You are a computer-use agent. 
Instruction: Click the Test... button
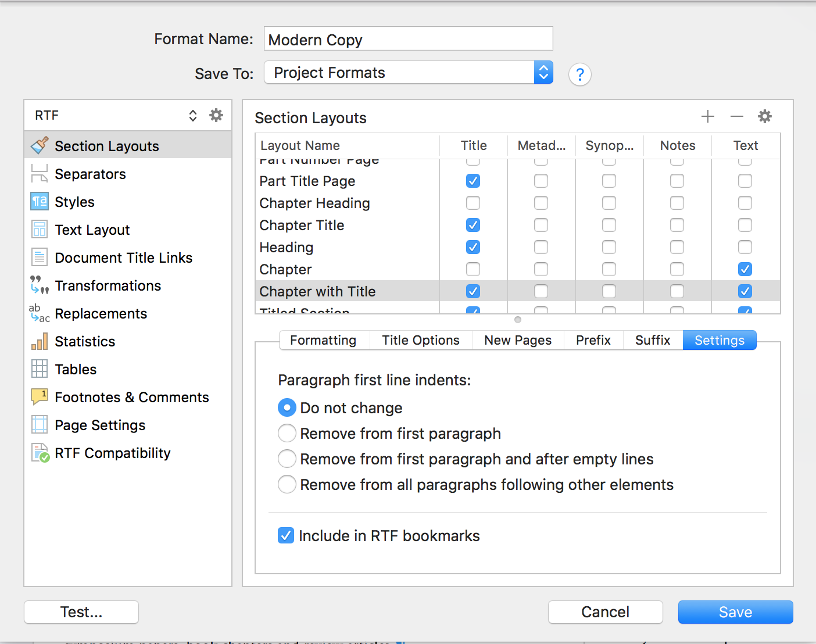click(81, 612)
